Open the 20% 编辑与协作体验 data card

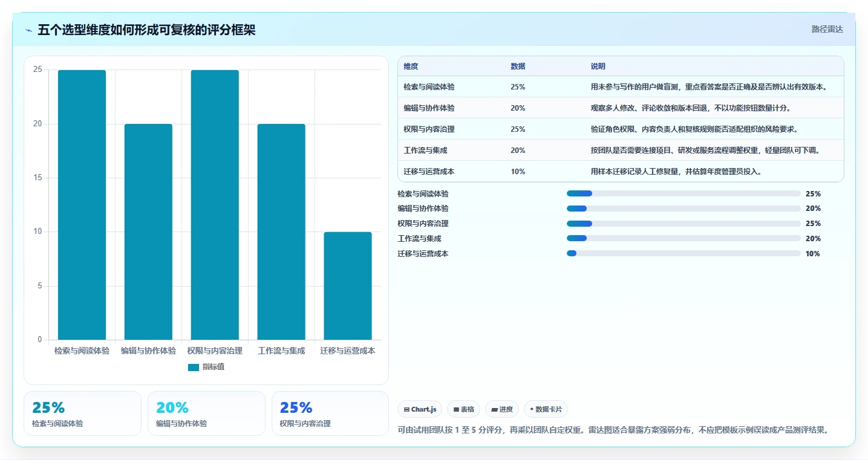(x=206, y=413)
